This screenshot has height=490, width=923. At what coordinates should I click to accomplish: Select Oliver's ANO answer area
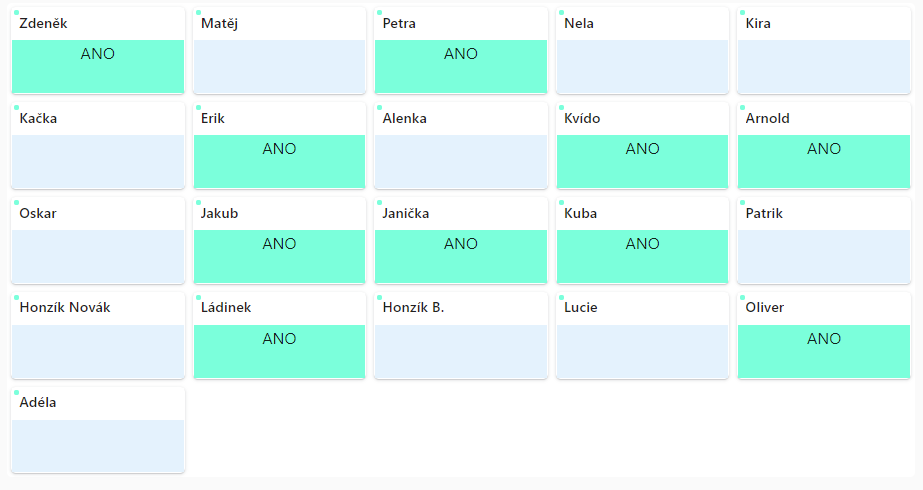[x=824, y=351]
